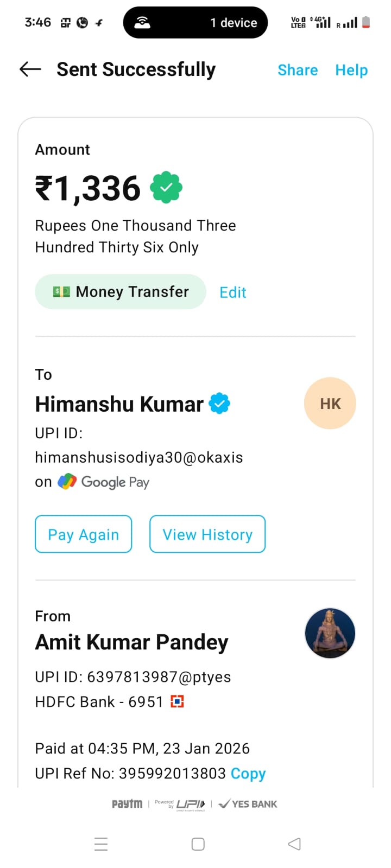The width and height of the screenshot is (391, 868).
Task: Copy the UPI reference number
Action: click(x=248, y=774)
